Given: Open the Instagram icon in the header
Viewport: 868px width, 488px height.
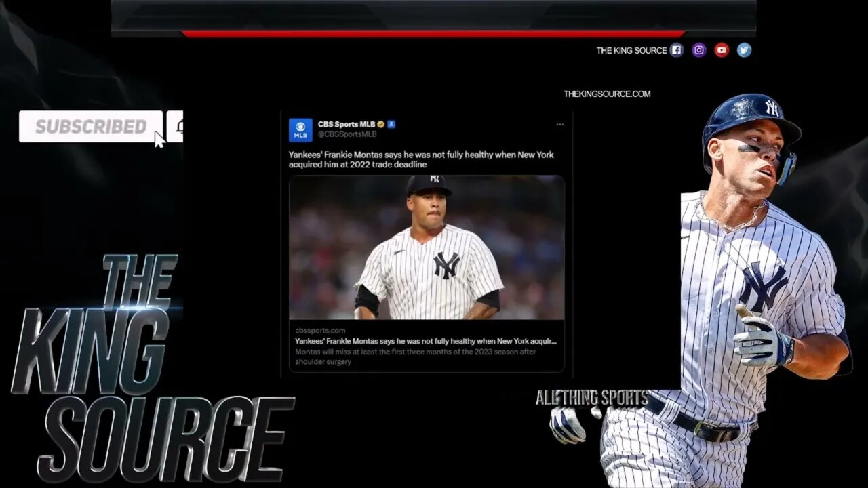Looking at the screenshot, I should 699,50.
